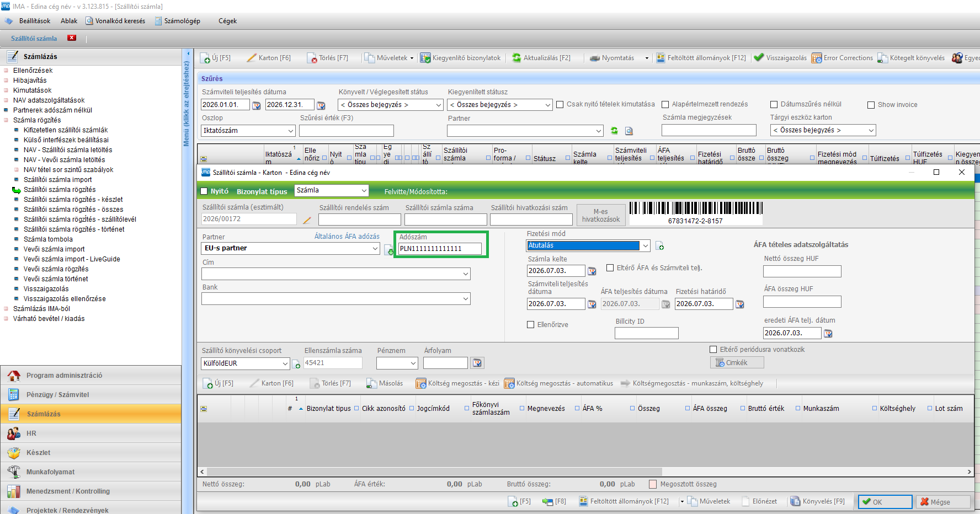The height and width of the screenshot is (514, 980).
Task: Click Szállítói számla száma field
Action: coord(445,219)
